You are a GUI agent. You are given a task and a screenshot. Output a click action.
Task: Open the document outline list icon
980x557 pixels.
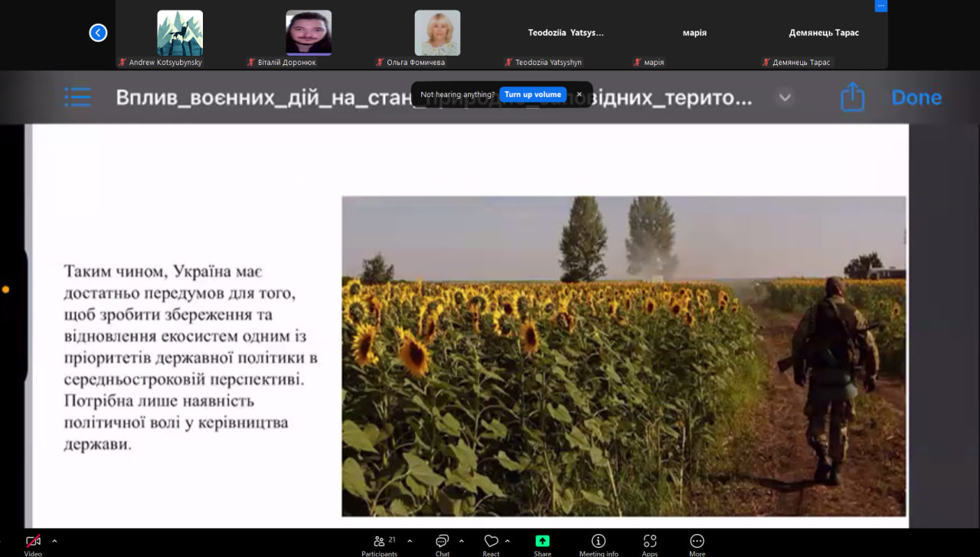tap(77, 97)
